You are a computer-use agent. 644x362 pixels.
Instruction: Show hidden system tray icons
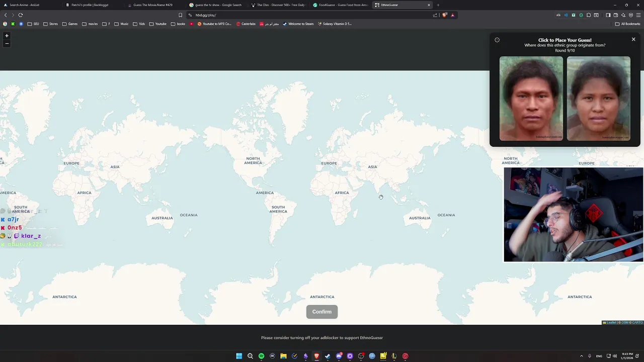coord(582,356)
